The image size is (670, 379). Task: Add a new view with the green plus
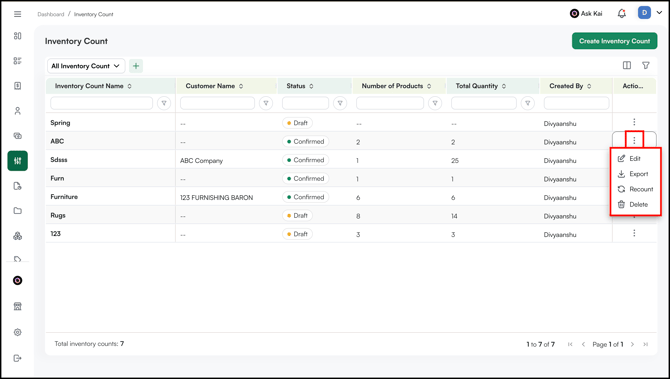[136, 66]
